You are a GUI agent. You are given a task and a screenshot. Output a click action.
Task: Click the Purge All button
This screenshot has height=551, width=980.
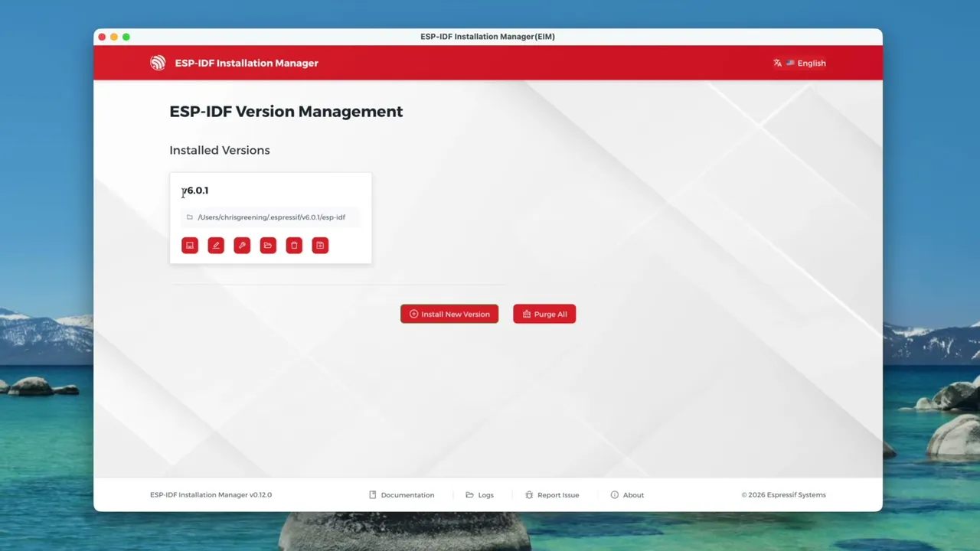tap(544, 314)
